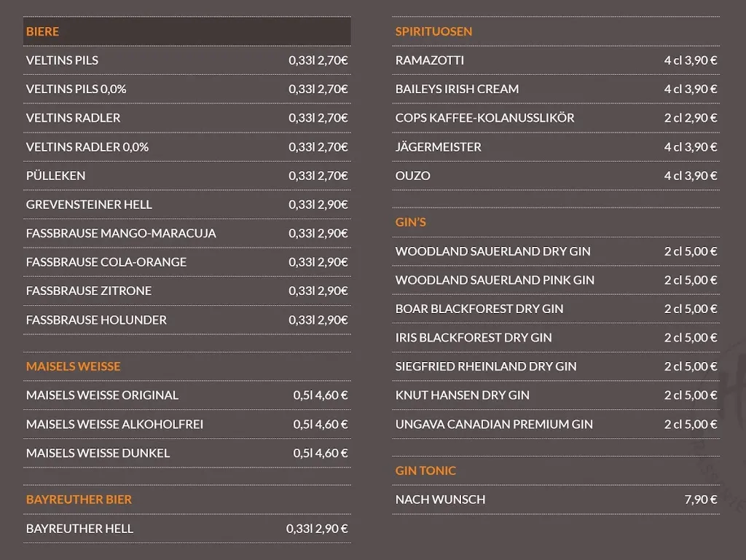This screenshot has height=560, width=746.
Task: Select Ungava Canadian Premium Gin
Action: (x=494, y=424)
